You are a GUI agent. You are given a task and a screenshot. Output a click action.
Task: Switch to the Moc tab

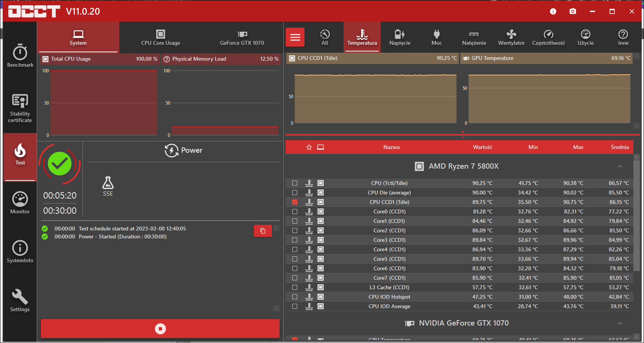point(437,37)
